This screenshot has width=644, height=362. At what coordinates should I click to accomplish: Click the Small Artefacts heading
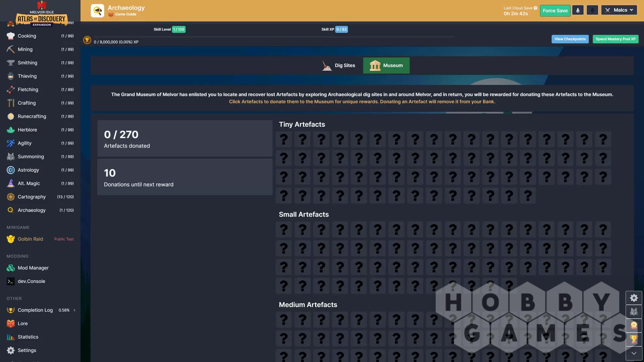pyautogui.click(x=304, y=215)
